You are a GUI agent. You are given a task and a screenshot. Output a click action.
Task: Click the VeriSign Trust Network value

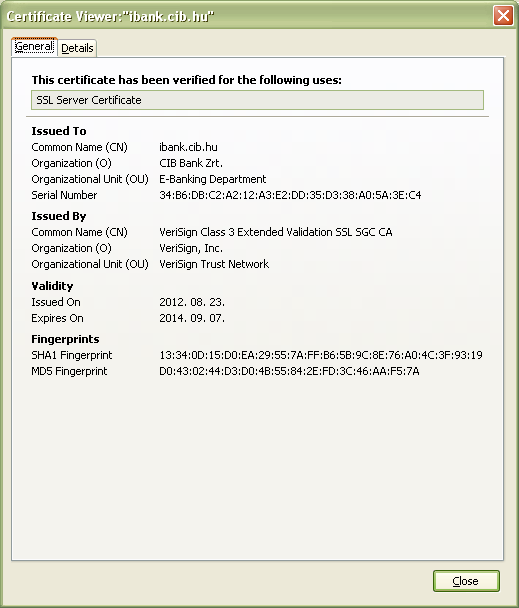214,264
